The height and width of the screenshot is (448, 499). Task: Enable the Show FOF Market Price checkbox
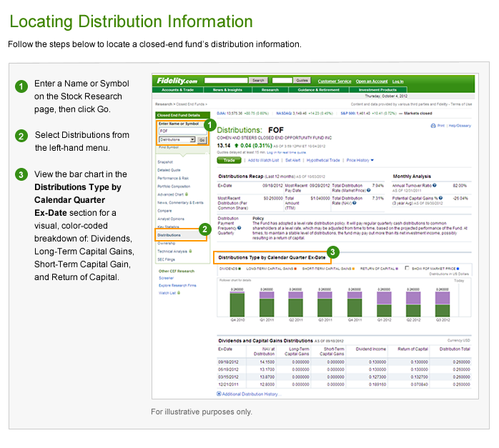click(407, 269)
